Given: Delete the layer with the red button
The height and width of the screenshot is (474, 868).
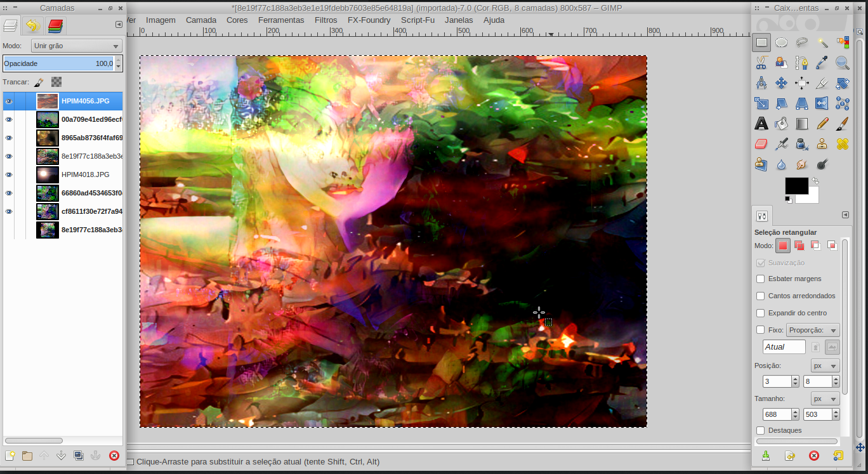Looking at the screenshot, I should tap(114, 456).
